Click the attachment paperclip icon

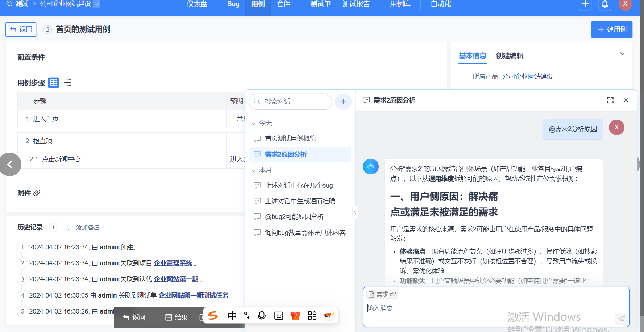37,193
